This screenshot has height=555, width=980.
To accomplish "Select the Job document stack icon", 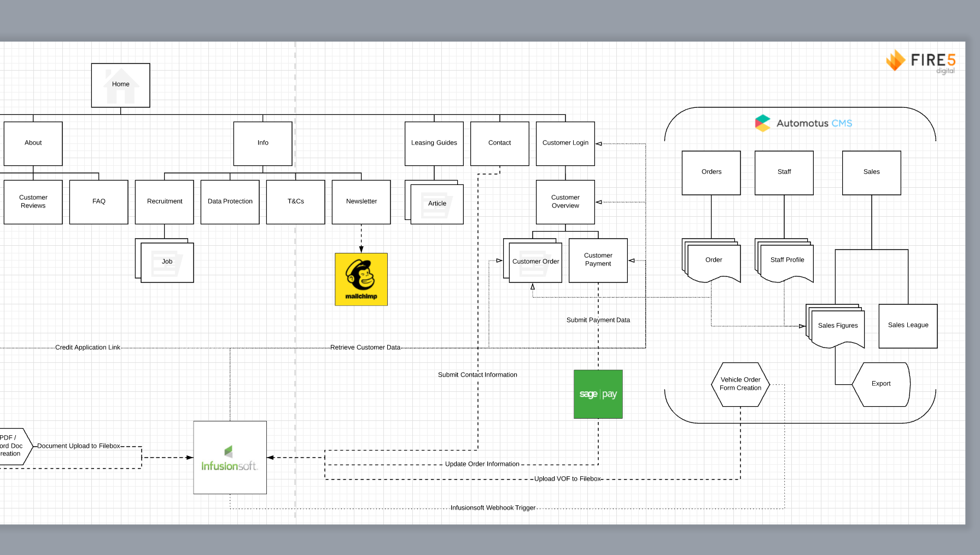I will point(166,261).
